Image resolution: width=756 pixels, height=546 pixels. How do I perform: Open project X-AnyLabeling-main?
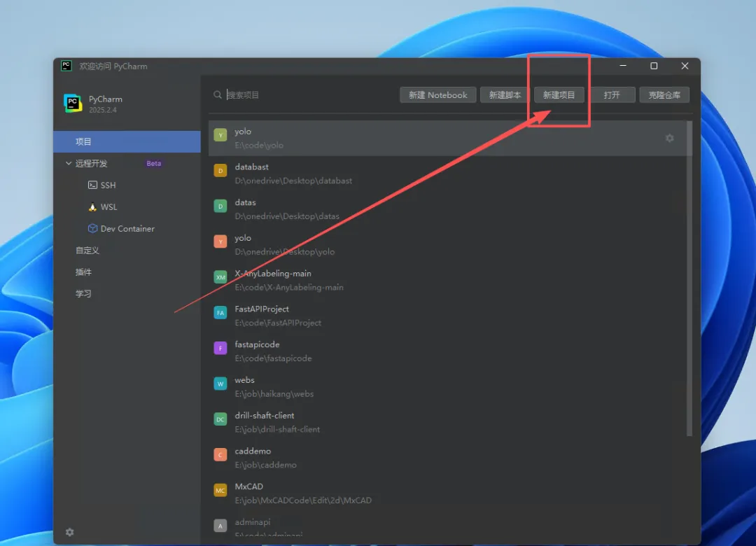(447, 280)
